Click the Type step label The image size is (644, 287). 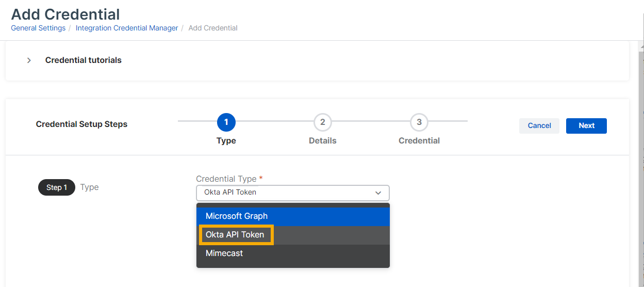tap(226, 140)
